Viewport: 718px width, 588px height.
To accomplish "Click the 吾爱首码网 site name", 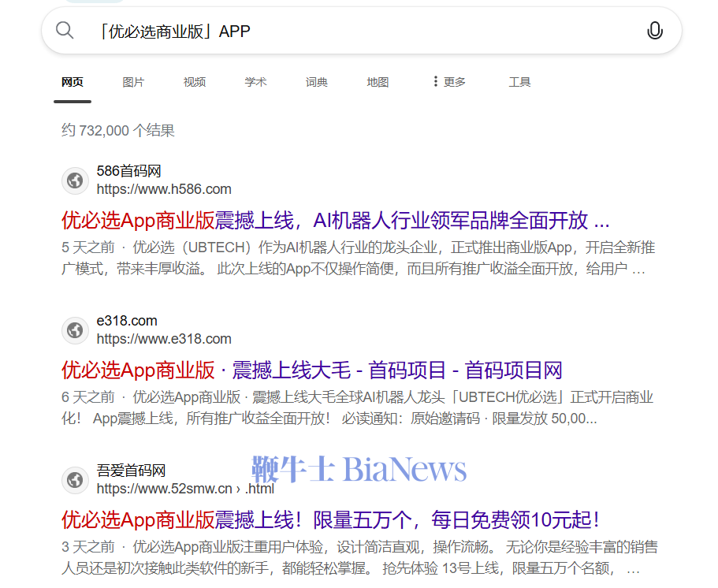I will 131,471.
